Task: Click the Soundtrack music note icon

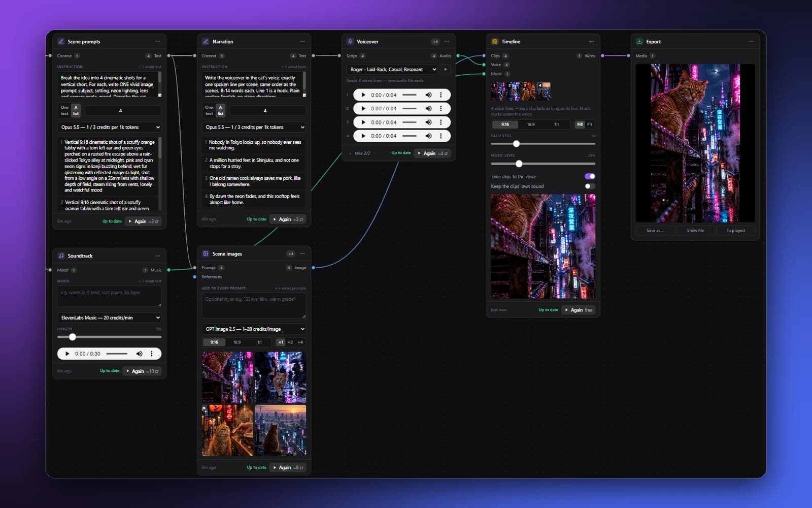Action: [x=61, y=256]
